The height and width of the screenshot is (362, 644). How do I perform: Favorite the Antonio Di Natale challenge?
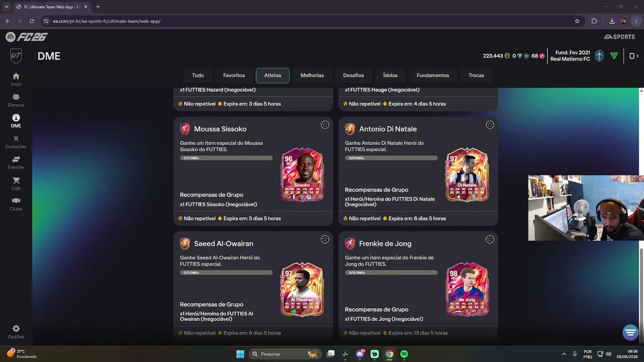point(490,125)
